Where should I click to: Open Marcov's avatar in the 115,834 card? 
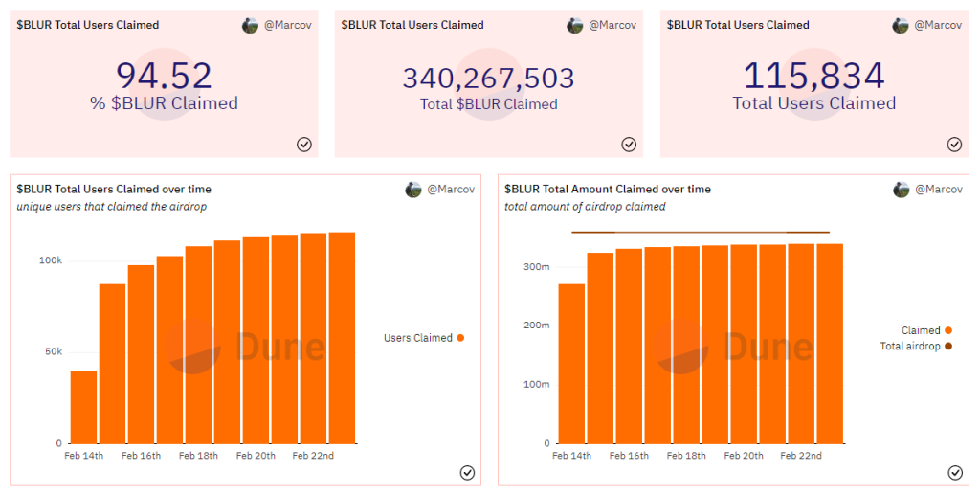(900, 26)
